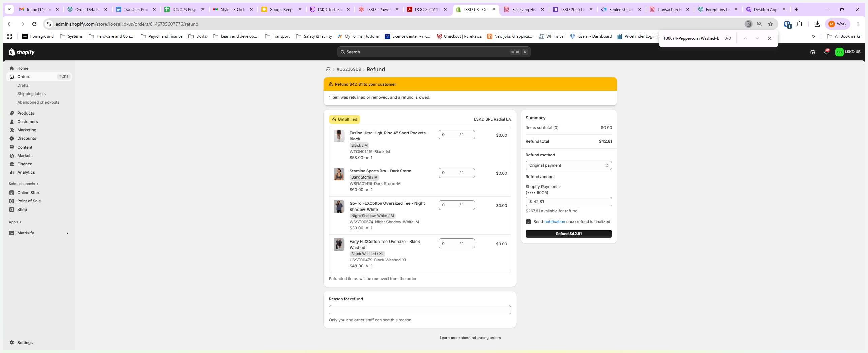868x353 pixels.
Task: Open the Chrome extensions puzzle icon
Action: tap(799, 24)
